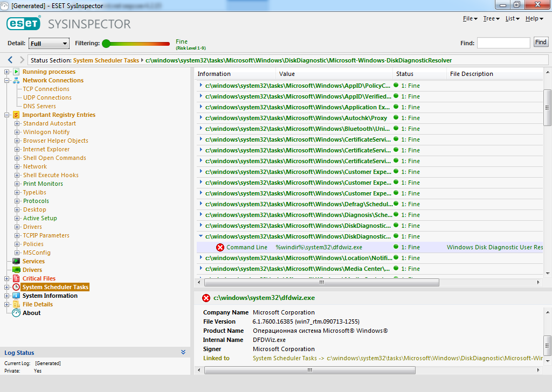Open the File menu
The image size is (552, 392).
(x=470, y=19)
